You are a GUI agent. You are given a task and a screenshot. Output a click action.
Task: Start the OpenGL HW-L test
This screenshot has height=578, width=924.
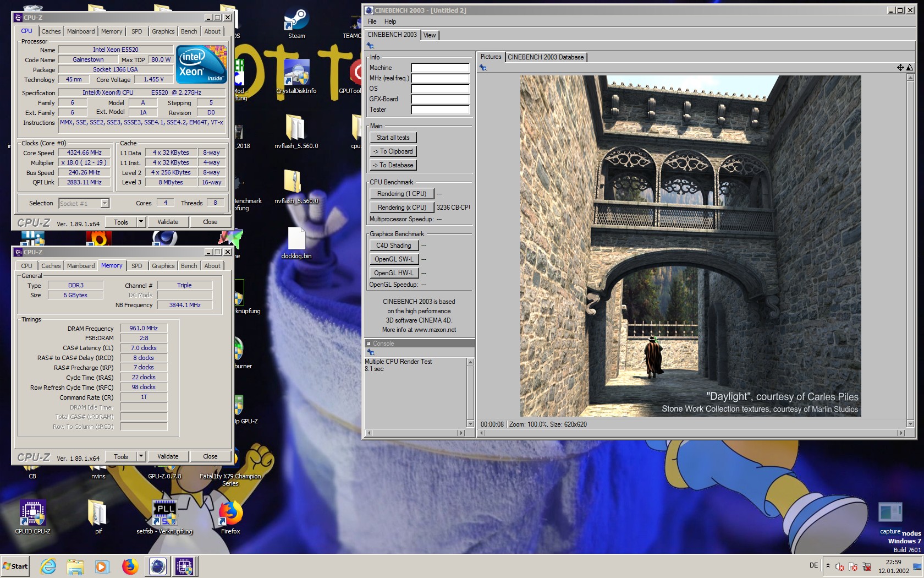(x=394, y=273)
